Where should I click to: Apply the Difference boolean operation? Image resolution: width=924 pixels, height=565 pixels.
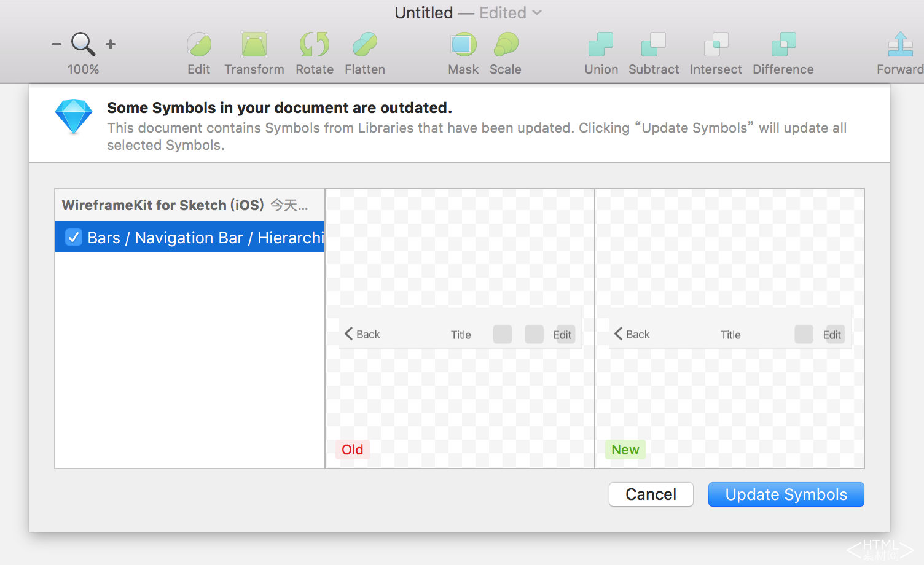pos(783,45)
